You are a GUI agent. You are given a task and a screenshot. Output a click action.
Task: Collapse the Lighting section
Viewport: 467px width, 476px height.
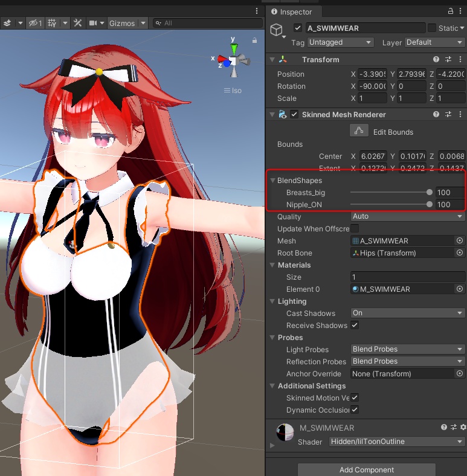tap(272, 301)
